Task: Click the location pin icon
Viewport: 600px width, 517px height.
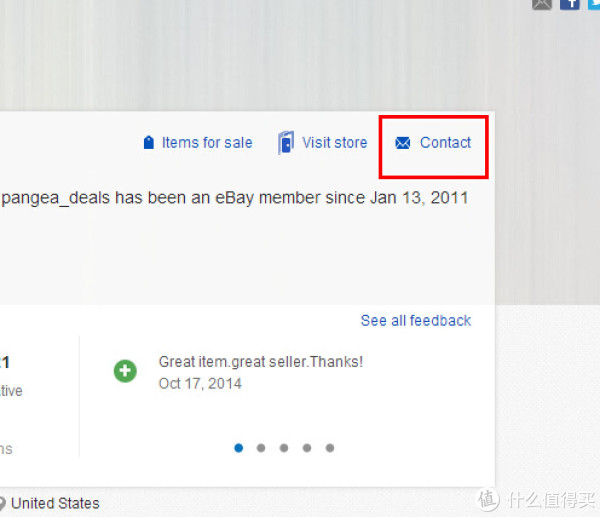Action: click(x=2, y=503)
